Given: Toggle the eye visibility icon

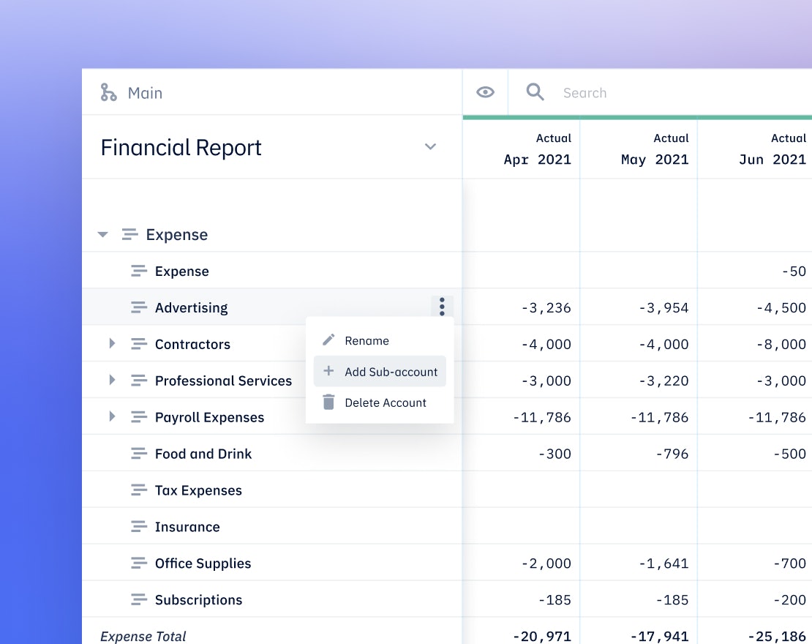Looking at the screenshot, I should [x=485, y=92].
